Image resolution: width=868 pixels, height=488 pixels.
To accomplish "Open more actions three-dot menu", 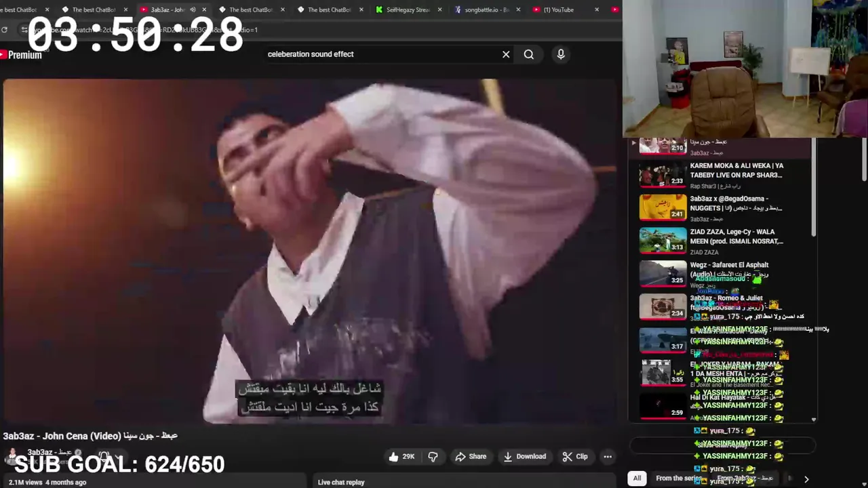I will click(x=608, y=457).
